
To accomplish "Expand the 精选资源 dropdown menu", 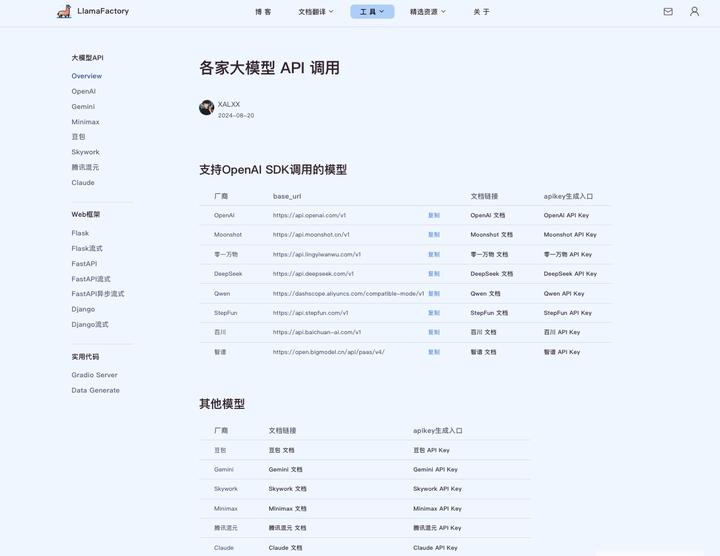I will click(428, 12).
